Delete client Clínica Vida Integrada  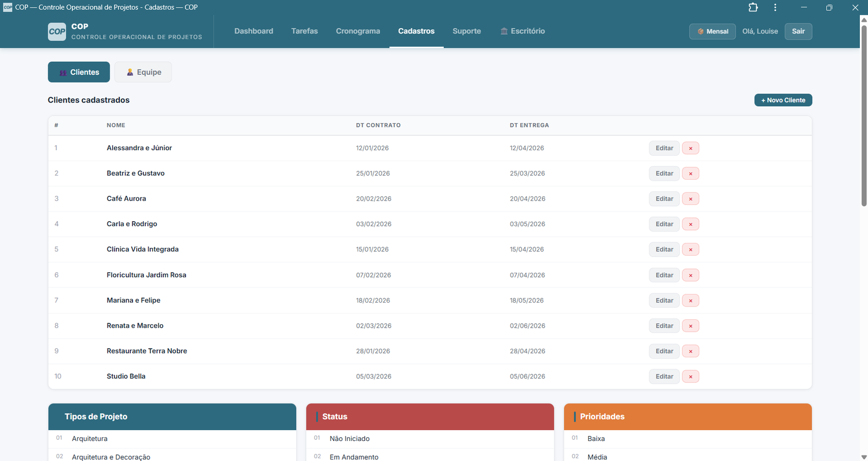[691, 249]
